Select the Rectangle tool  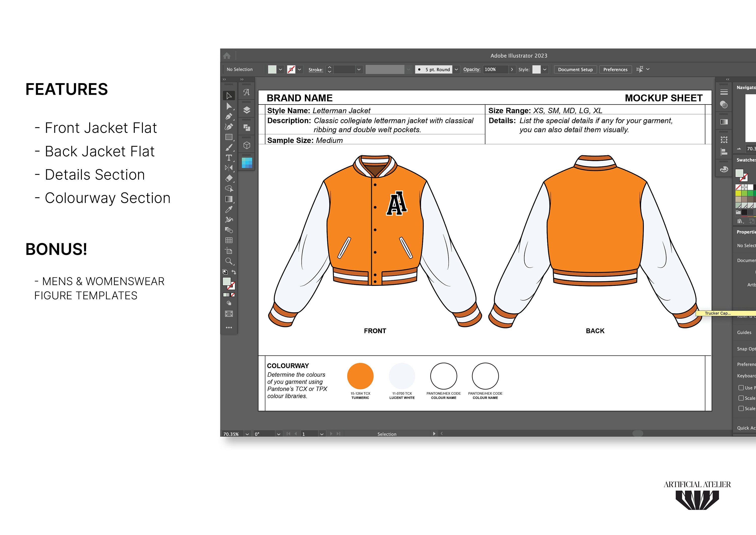229,137
